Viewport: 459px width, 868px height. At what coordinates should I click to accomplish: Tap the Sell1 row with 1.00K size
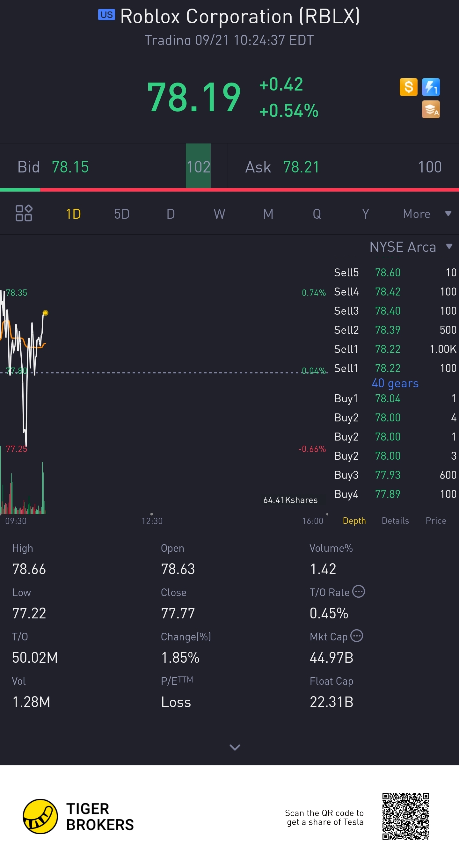395,349
